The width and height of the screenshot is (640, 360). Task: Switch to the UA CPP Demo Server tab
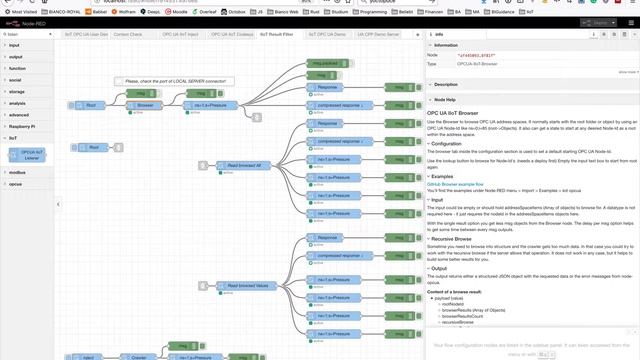pyautogui.click(x=378, y=35)
